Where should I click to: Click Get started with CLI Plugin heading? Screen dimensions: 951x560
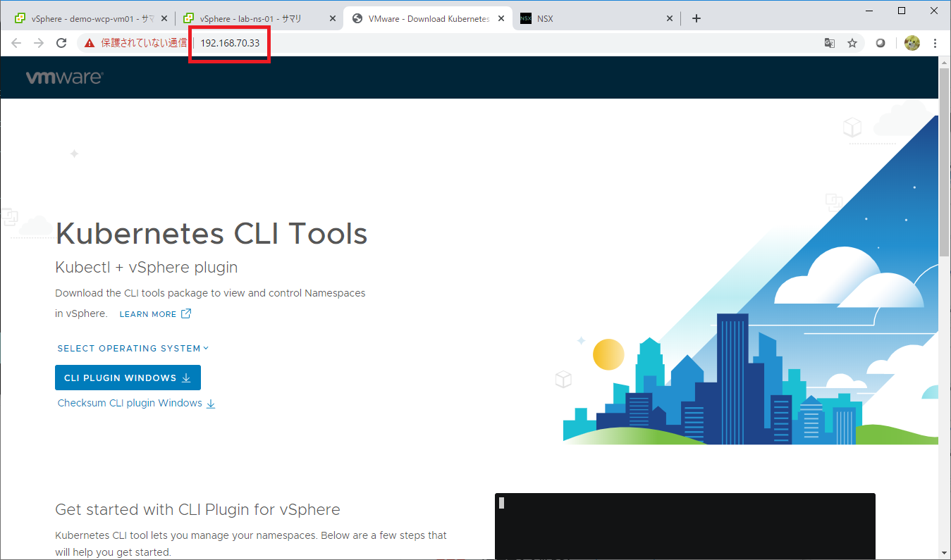pos(197,509)
